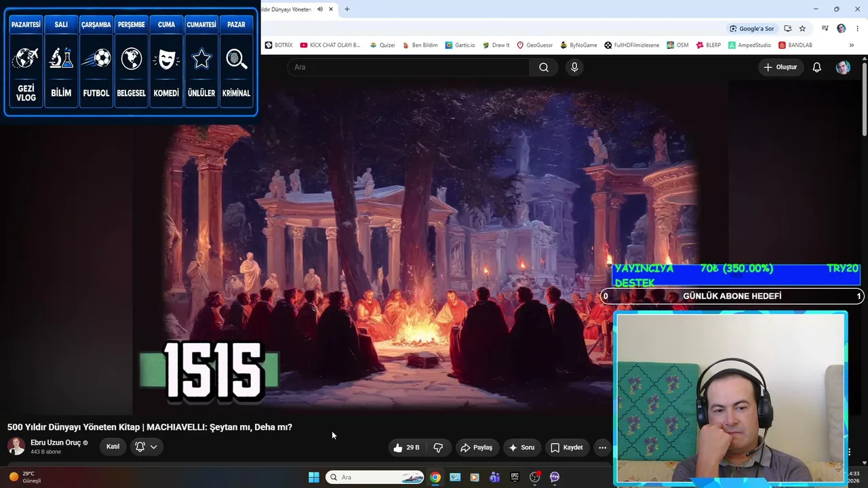Start voice search with the microphone icon
This screenshot has width=868, height=488.
(574, 67)
